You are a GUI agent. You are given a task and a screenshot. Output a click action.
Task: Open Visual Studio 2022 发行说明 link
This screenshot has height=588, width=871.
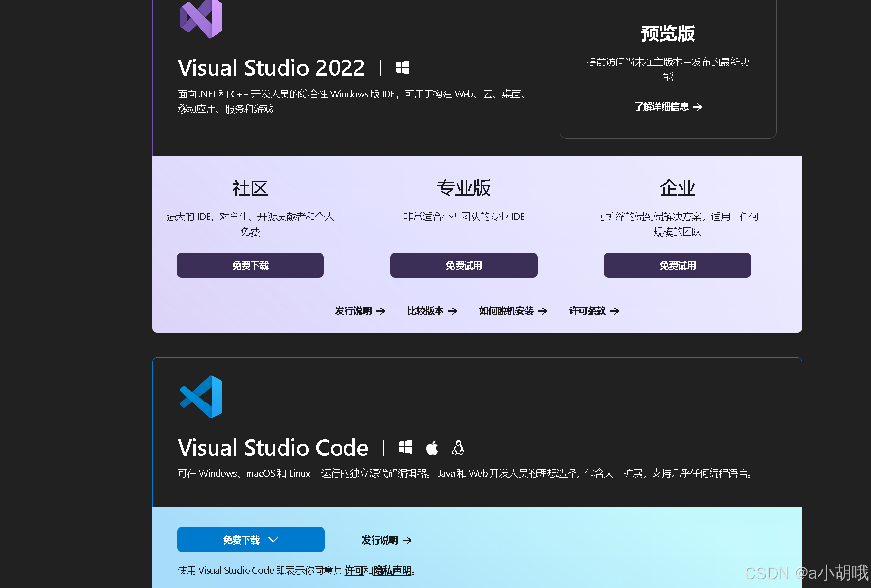(360, 311)
